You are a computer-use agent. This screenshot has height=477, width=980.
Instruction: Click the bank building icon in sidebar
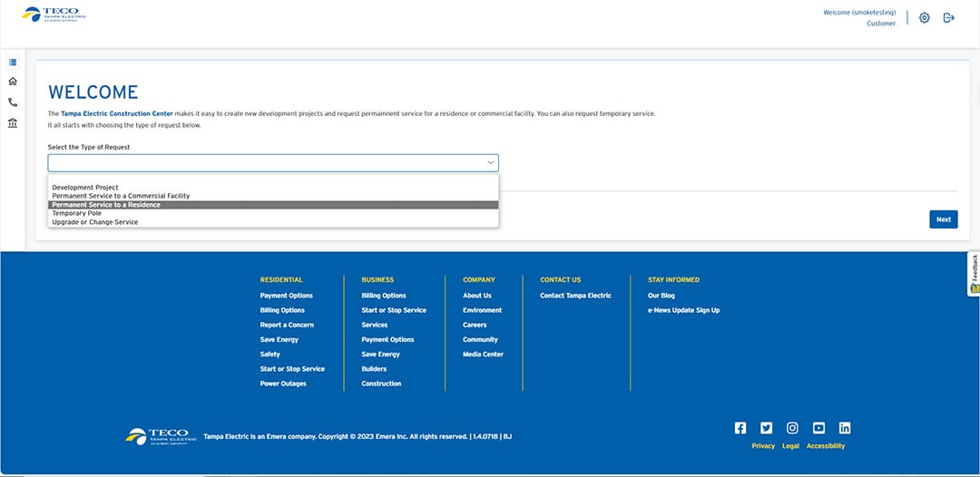13,123
